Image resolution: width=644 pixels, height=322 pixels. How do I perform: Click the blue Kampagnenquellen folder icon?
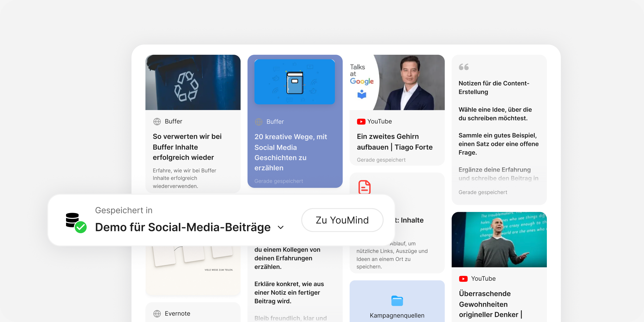397,301
